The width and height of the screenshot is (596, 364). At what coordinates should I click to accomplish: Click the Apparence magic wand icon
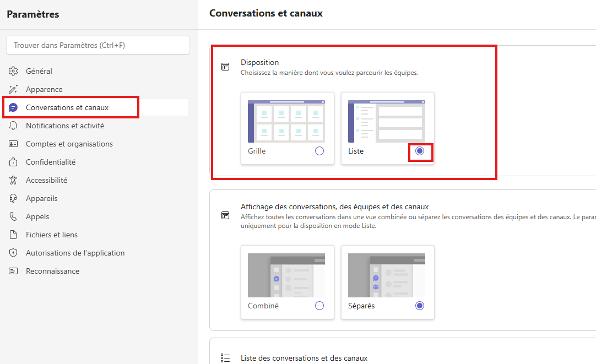[14, 89]
